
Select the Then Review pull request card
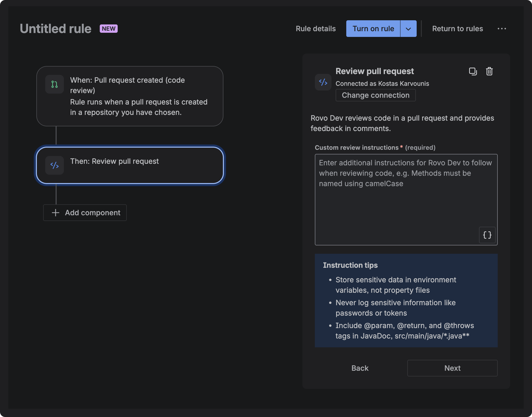tap(130, 165)
